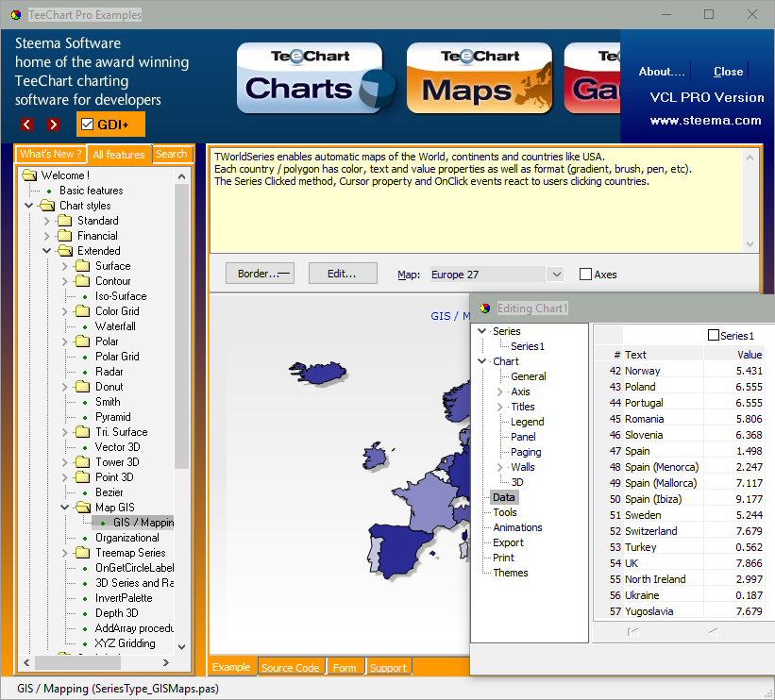
Task: Collapse the Series node in chart editor
Action: pos(482,331)
